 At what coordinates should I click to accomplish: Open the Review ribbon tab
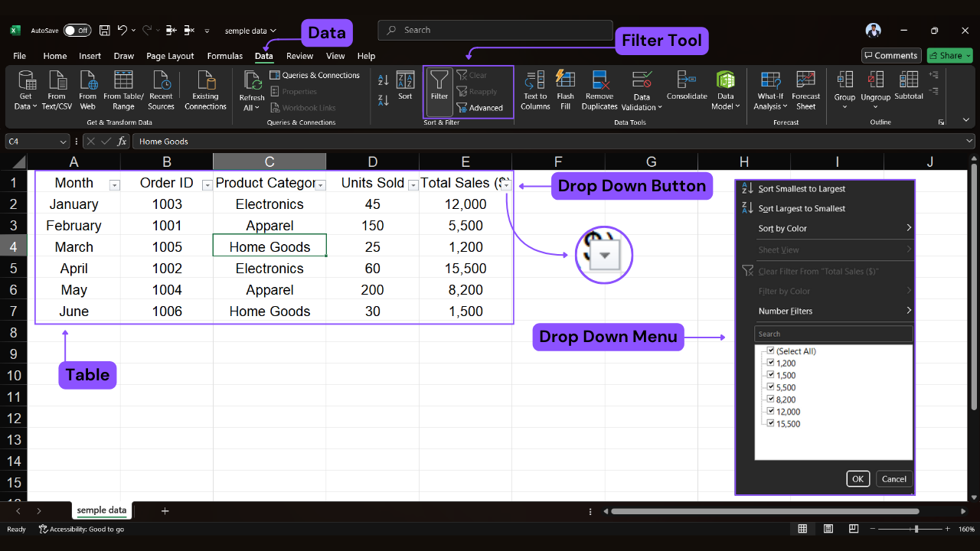pos(299,56)
